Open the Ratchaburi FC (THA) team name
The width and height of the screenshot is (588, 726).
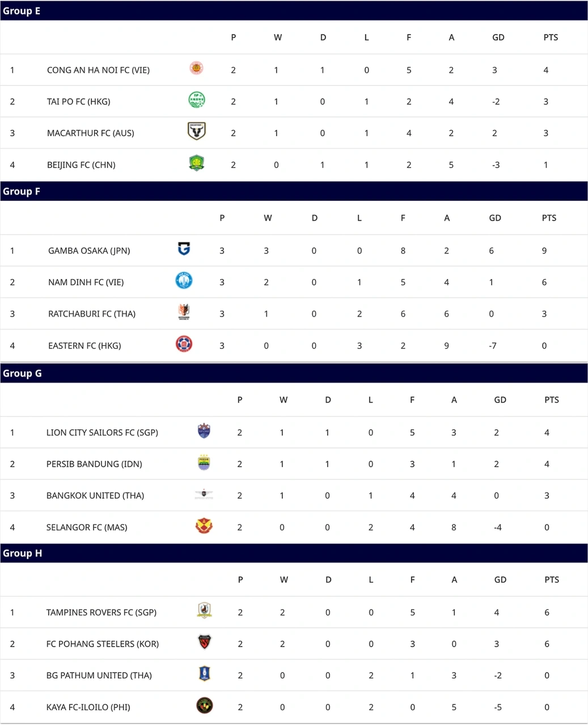coord(92,314)
